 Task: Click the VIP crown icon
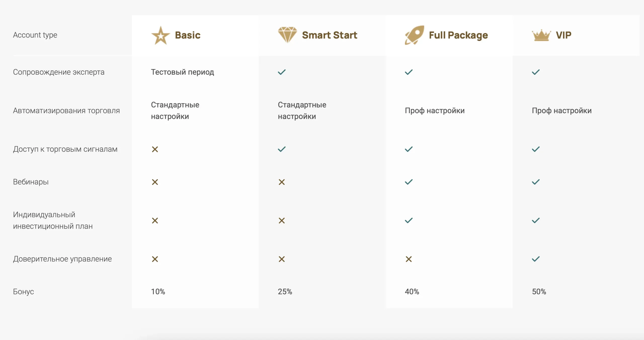pos(541,35)
